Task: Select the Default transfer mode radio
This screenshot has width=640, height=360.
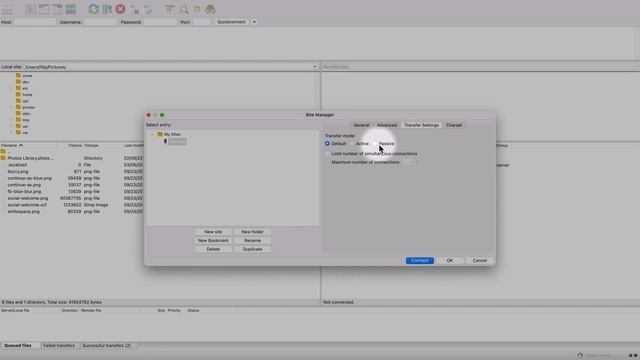Action: (x=327, y=144)
